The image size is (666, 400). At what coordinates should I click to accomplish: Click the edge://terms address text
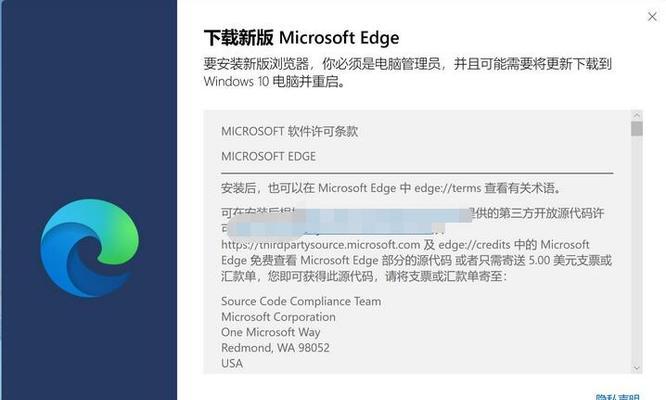(448, 188)
